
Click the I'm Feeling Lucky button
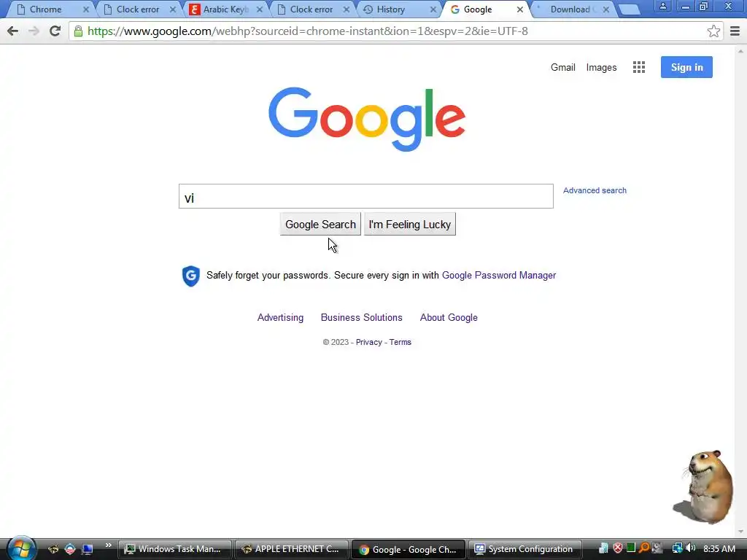click(x=410, y=225)
